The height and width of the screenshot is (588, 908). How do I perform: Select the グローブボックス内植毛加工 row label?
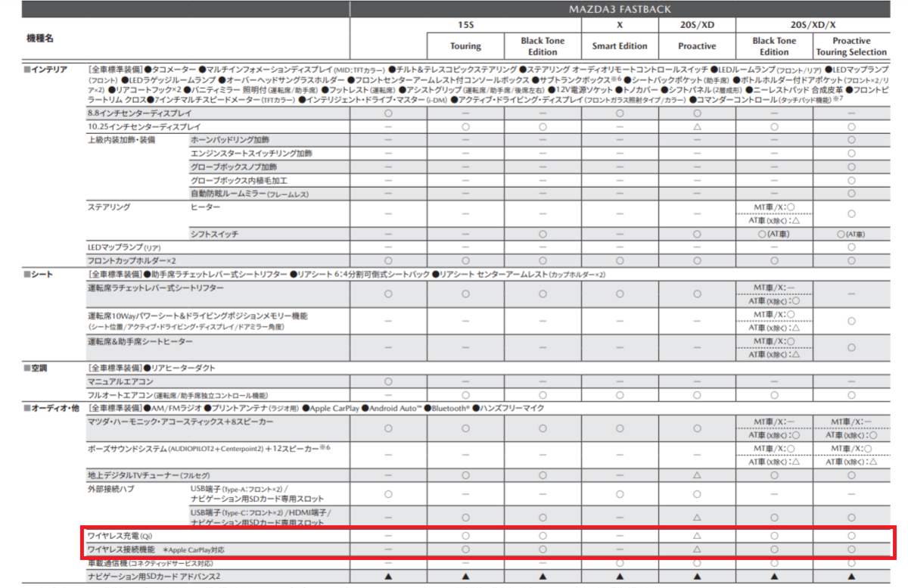click(238, 181)
